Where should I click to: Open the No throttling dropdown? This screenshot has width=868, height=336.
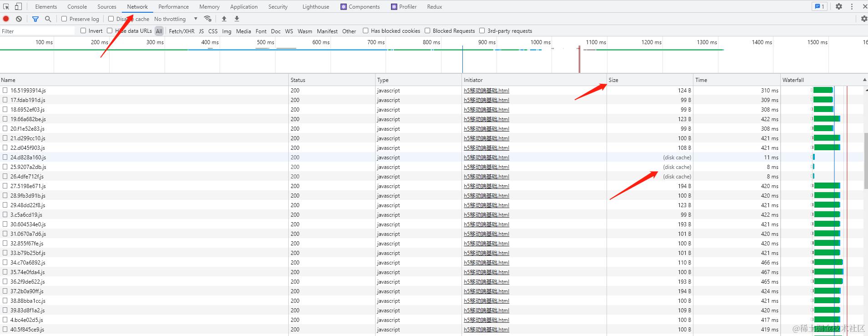tap(176, 19)
